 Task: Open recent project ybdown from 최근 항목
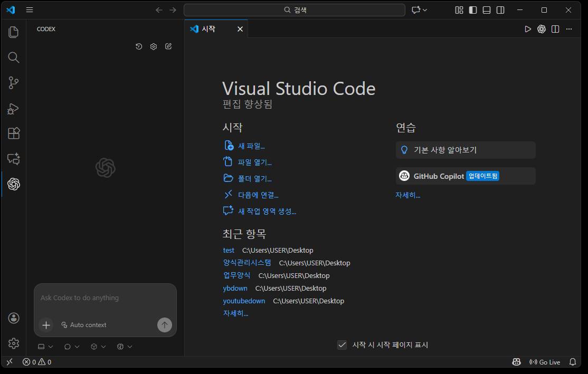235,288
